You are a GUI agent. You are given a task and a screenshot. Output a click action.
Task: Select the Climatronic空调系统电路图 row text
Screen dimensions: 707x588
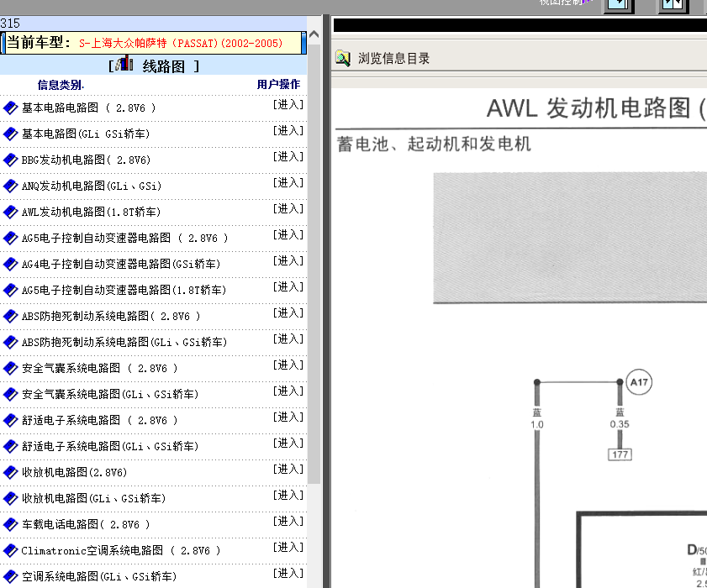121,550
